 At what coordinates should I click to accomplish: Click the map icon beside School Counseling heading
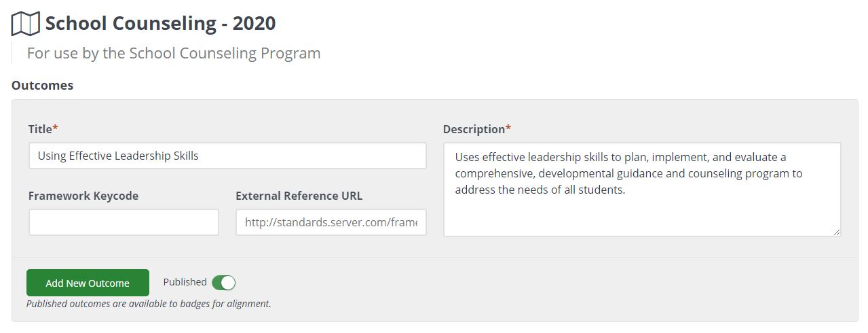(x=26, y=24)
